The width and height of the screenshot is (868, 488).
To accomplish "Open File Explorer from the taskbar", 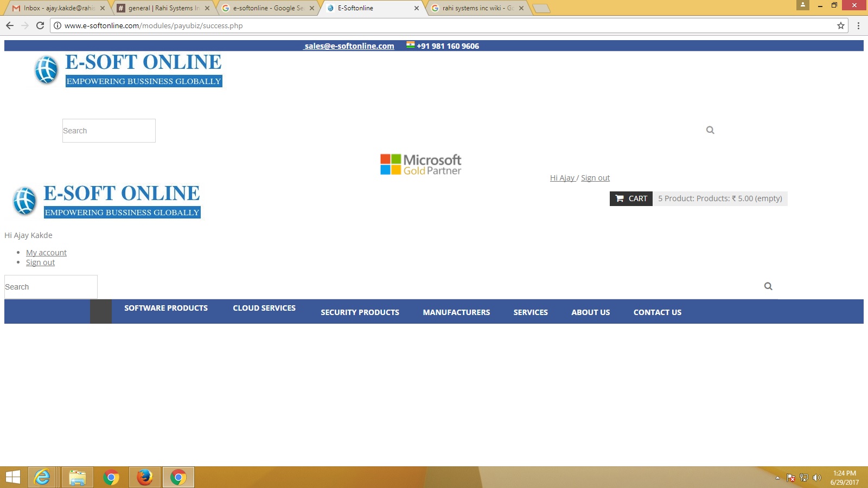I will coord(77,477).
